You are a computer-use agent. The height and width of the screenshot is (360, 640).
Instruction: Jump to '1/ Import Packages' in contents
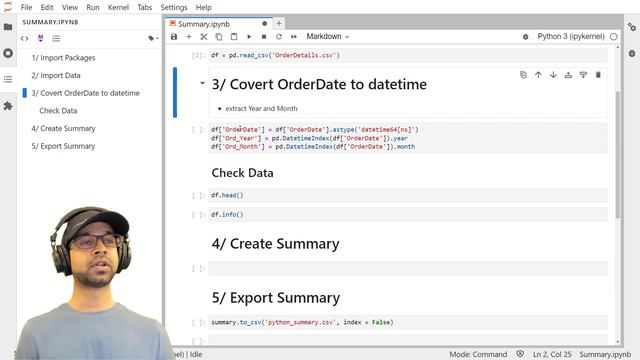click(x=63, y=58)
